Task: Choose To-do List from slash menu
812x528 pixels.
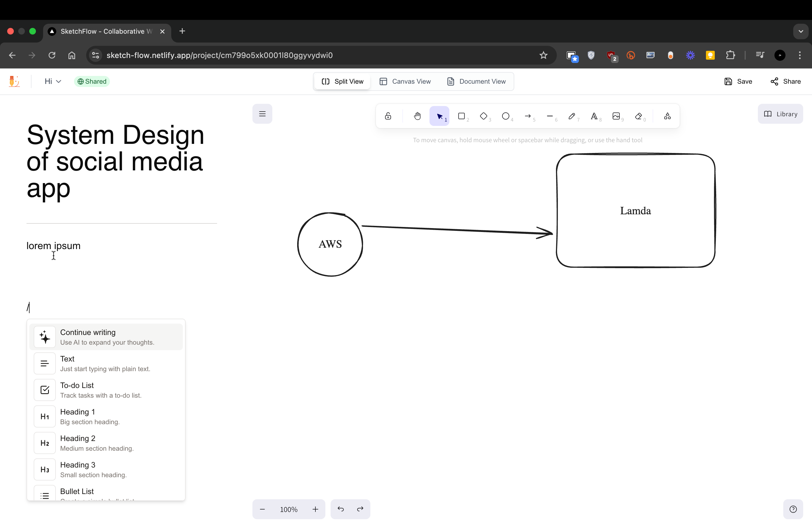Action: point(106,390)
